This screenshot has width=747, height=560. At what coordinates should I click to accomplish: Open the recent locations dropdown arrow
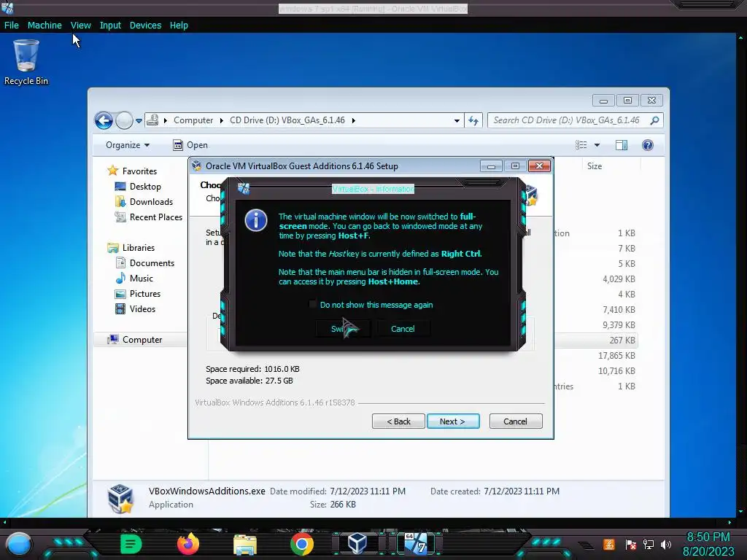coord(139,121)
